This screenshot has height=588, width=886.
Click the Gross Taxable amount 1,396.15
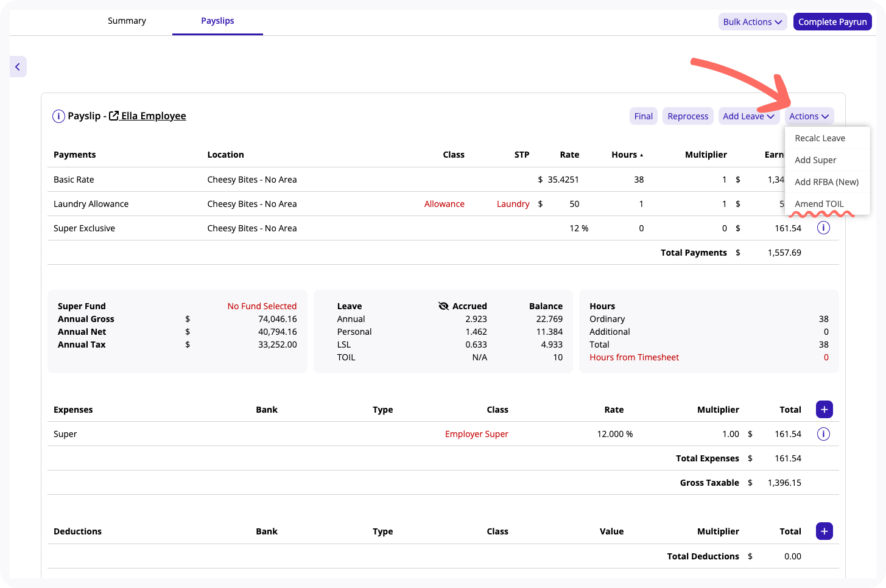click(x=784, y=483)
